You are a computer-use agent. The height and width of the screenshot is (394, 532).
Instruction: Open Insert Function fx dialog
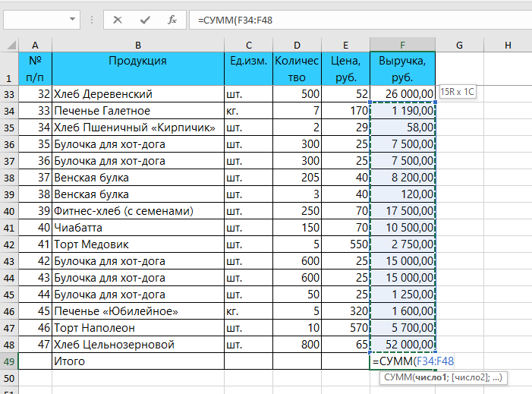tap(172, 20)
